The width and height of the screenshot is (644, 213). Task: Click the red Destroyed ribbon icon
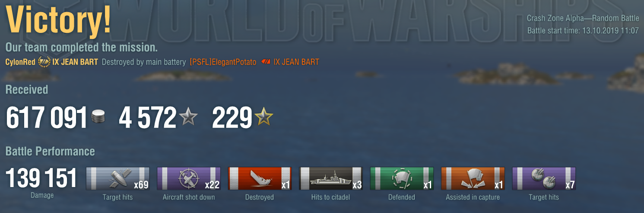(x=260, y=178)
